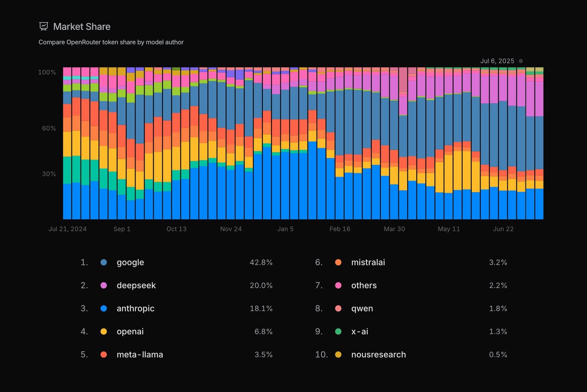
Task: Click the nousresearch gold legend dot
Action: tap(338, 354)
